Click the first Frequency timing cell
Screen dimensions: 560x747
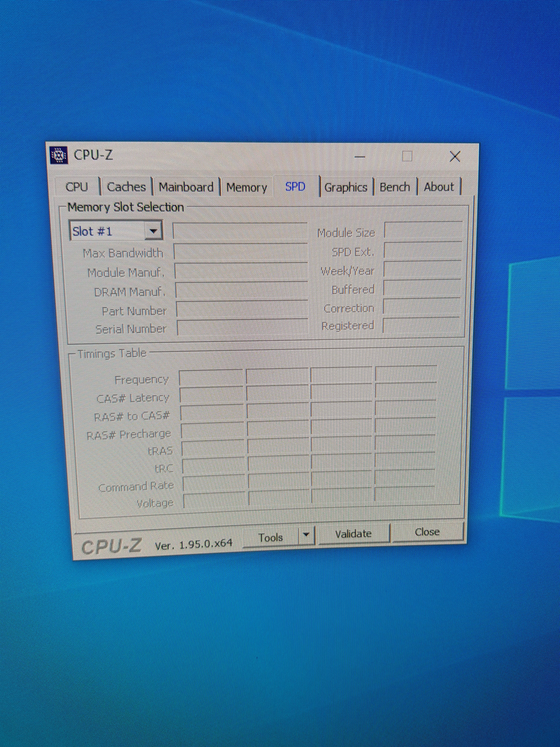point(211,378)
